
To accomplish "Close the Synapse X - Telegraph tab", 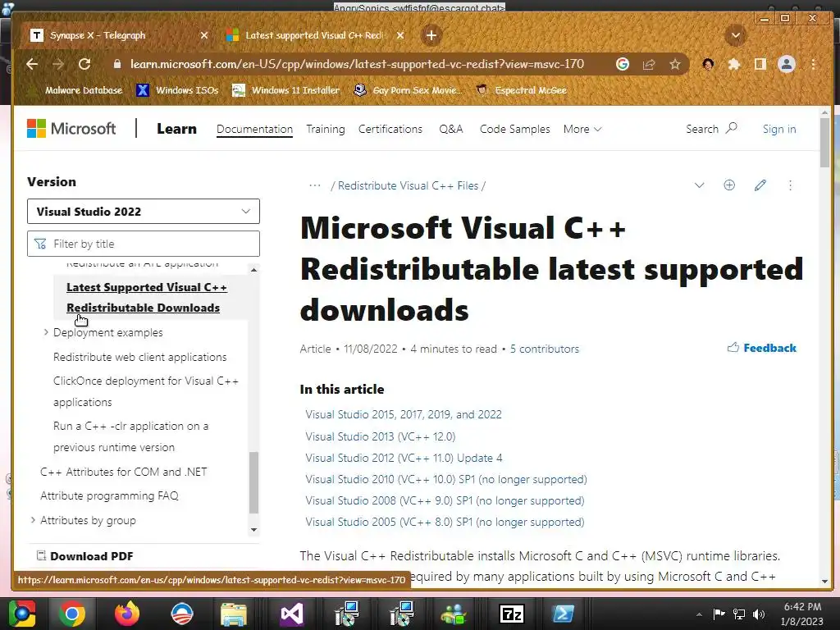I will [x=204, y=35].
